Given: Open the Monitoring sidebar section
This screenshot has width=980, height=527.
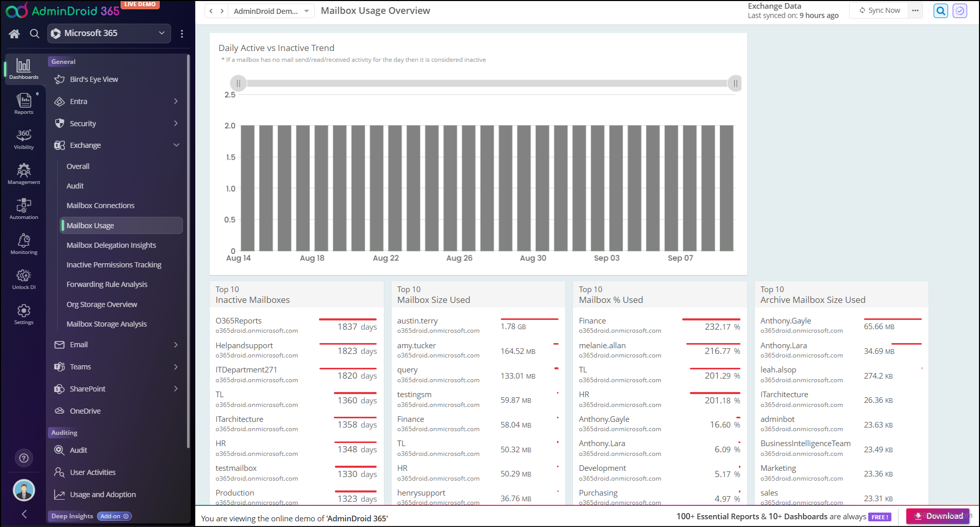Looking at the screenshot, I should (24, 244).
